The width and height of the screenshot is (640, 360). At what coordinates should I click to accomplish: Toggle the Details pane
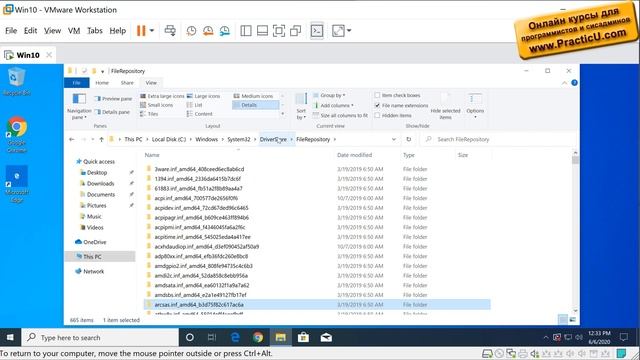(x=112, y=112)
